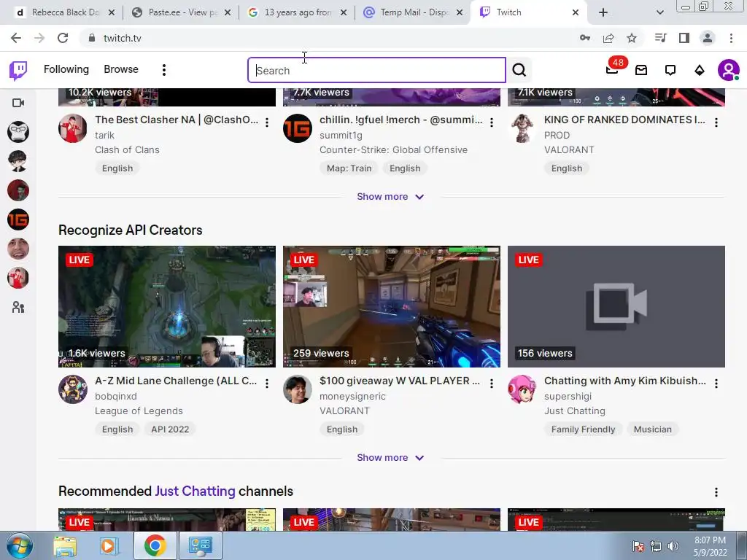Screen dimensions: 747x560
Task: Open summit1g avatar beside chillin stream
Action: pyautogui.click(x=298, y=128)
